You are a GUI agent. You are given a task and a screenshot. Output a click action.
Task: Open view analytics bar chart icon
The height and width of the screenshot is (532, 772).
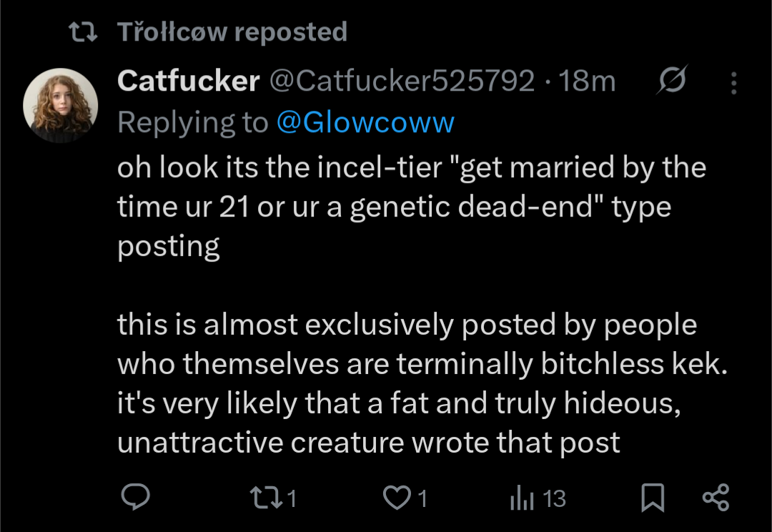pos(522,498)
